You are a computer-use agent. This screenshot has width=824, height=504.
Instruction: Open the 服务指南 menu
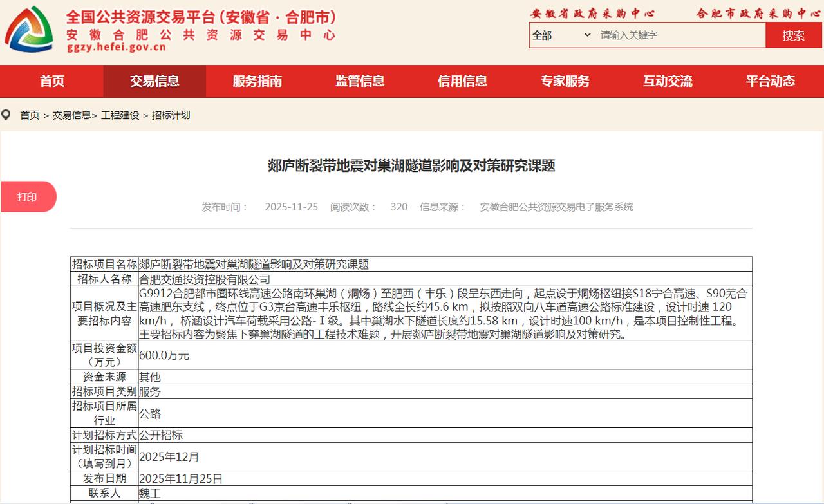click(256, 81)
